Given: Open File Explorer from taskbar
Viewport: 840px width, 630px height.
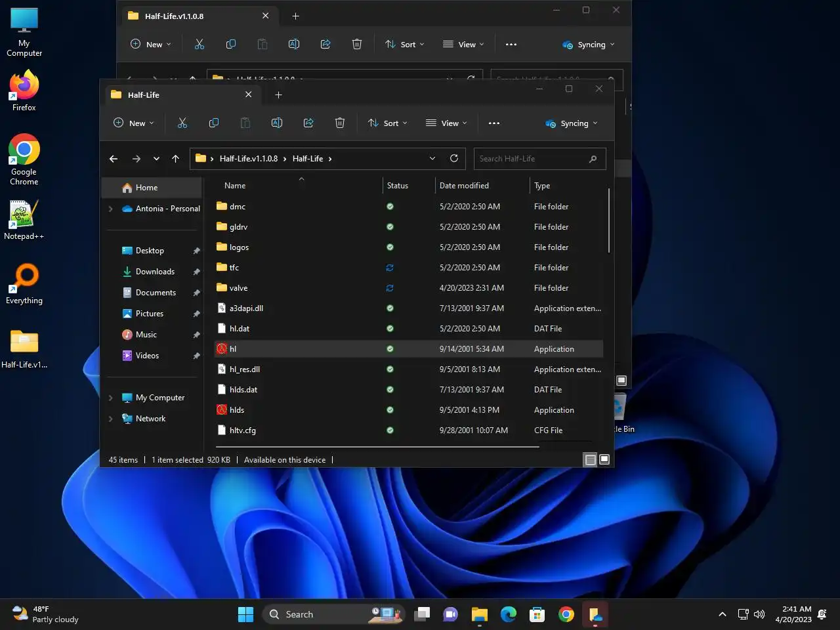Looking at the screenshot, I should click(480, 614).
